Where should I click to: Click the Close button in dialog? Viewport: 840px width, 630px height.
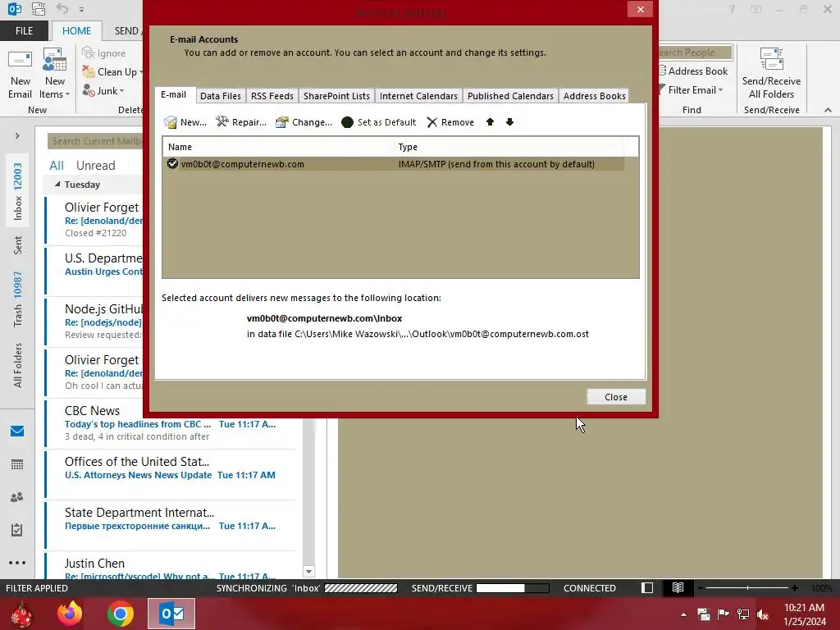point(616,397)
